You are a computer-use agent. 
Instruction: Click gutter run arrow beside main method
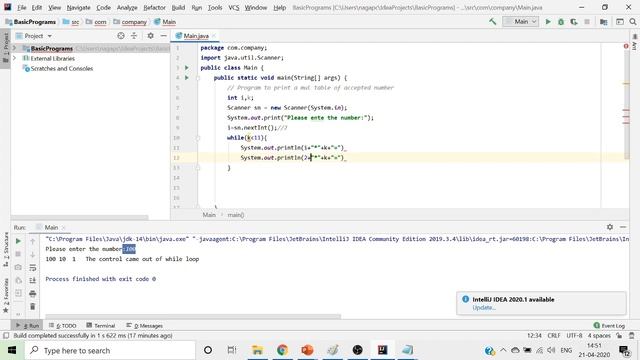187,78
